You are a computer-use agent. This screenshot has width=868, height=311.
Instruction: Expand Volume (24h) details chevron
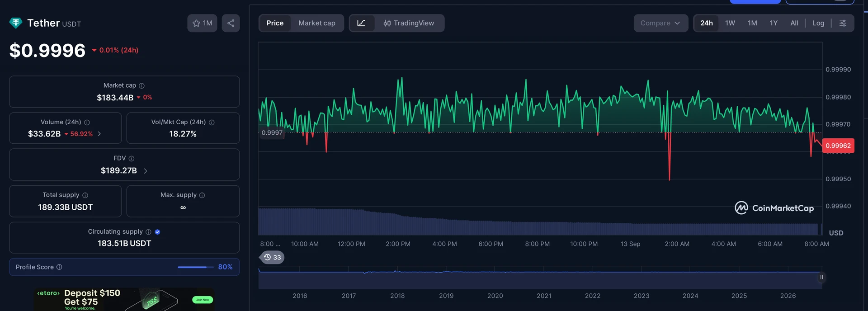point(99,134)
